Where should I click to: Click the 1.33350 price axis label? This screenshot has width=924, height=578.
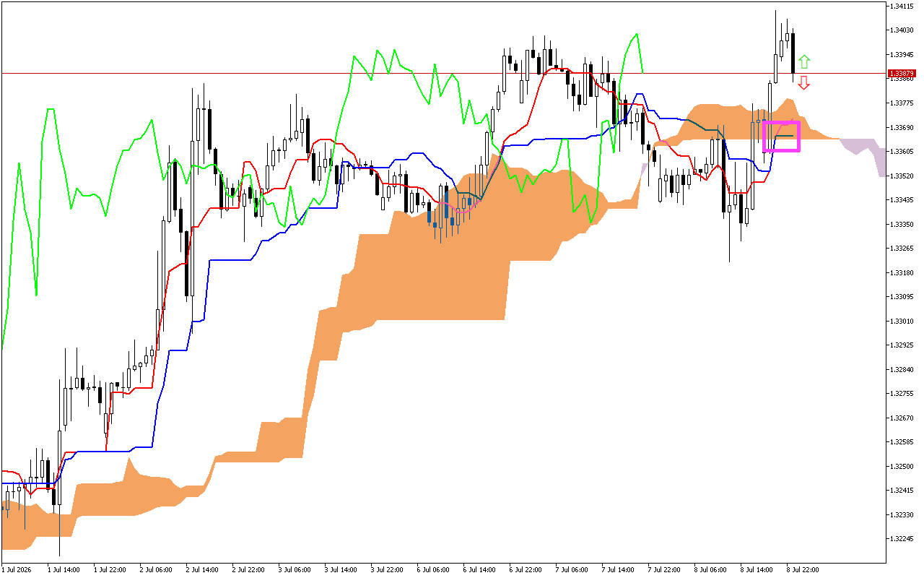point(902,224)
